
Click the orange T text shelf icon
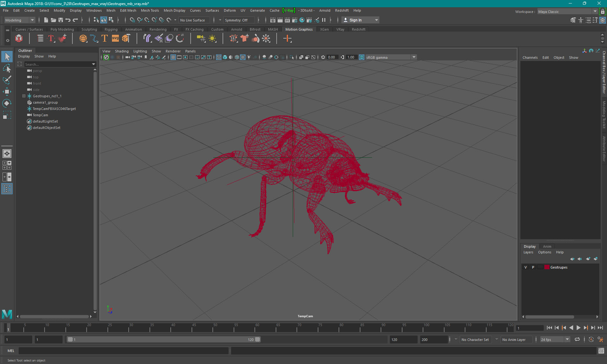pyautogui.click(x=105, y=39)
